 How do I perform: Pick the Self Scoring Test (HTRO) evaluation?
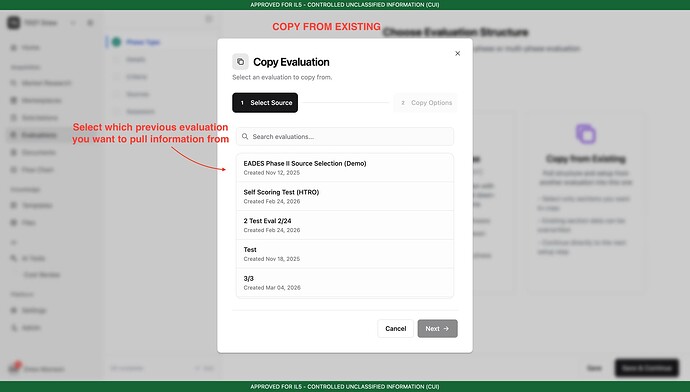[x=345, y=196]
